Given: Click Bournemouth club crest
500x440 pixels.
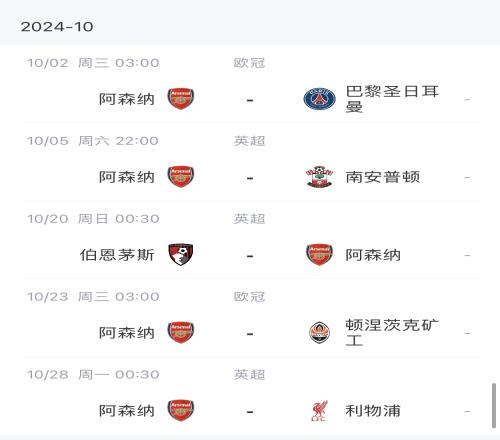Looking at the screenshot, I should (180, 254).
